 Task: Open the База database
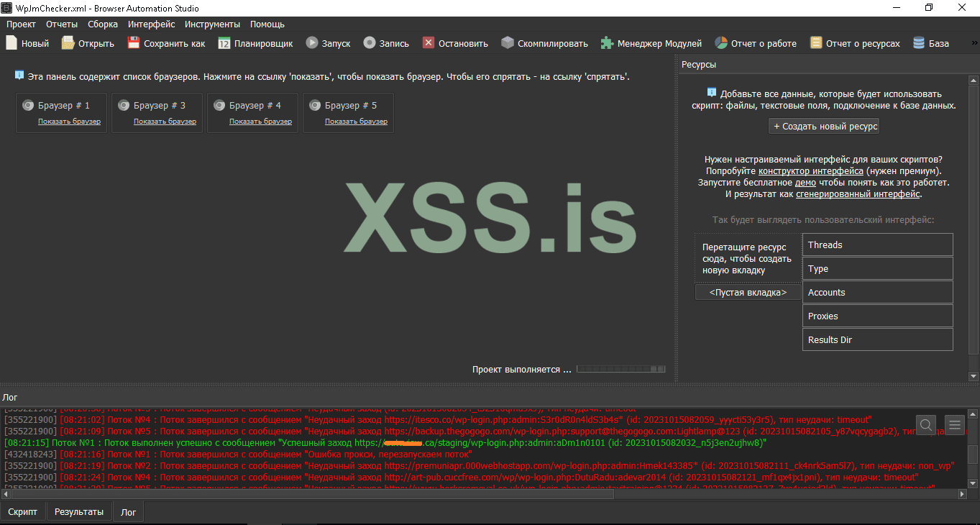pyautogui.click(x=931, y=43)
